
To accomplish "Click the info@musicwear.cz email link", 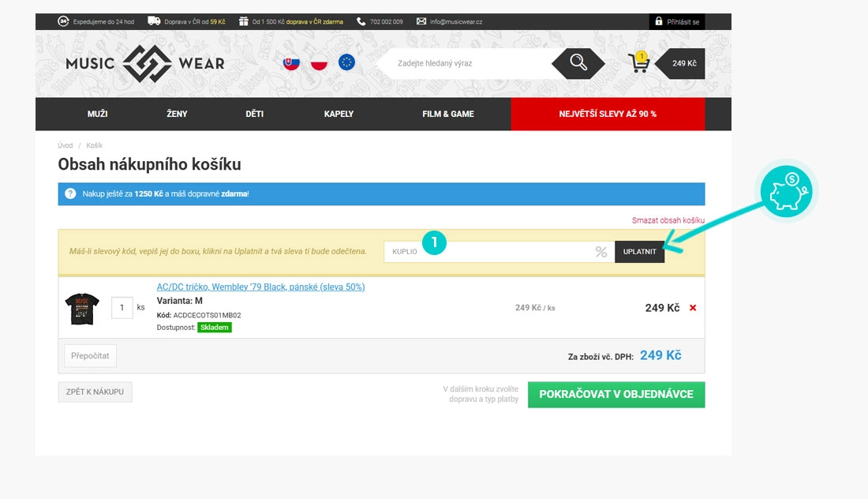I will pos(456,22).
